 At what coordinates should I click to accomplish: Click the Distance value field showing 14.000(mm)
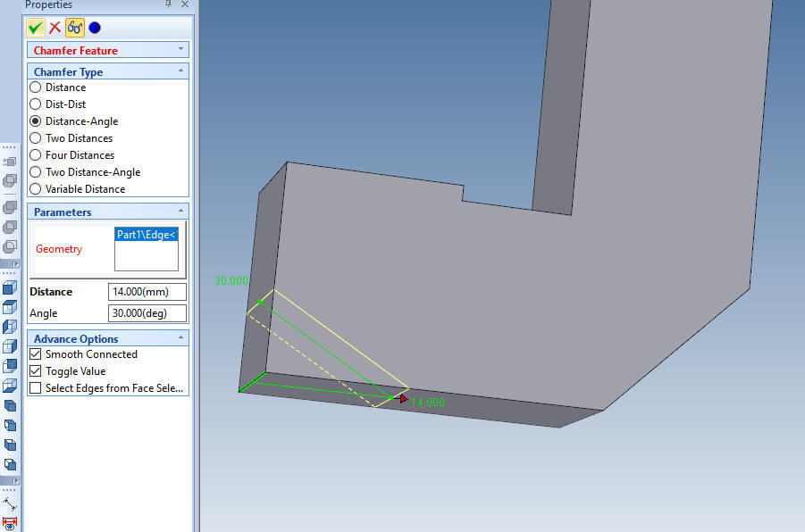pyautogui.click(x=147, y=292)
